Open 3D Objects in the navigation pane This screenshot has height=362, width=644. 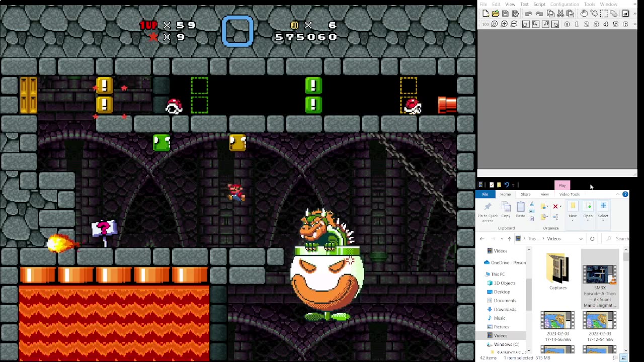500,283
